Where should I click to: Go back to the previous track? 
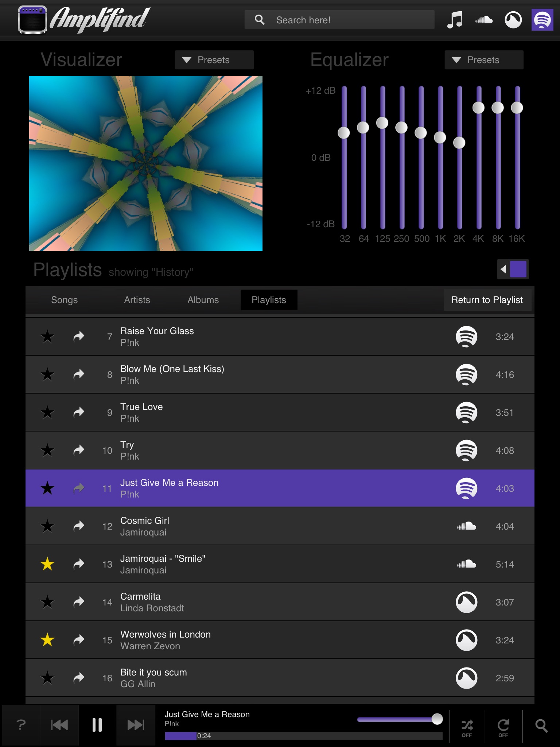coord(59,725)
